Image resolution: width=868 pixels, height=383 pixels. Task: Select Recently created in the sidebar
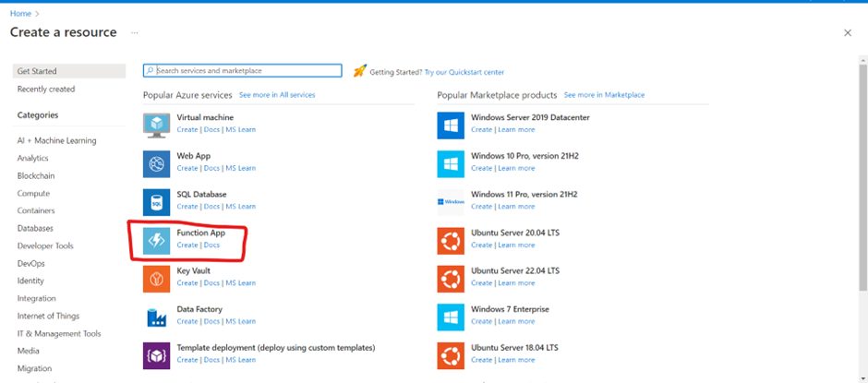click(46, 90)
